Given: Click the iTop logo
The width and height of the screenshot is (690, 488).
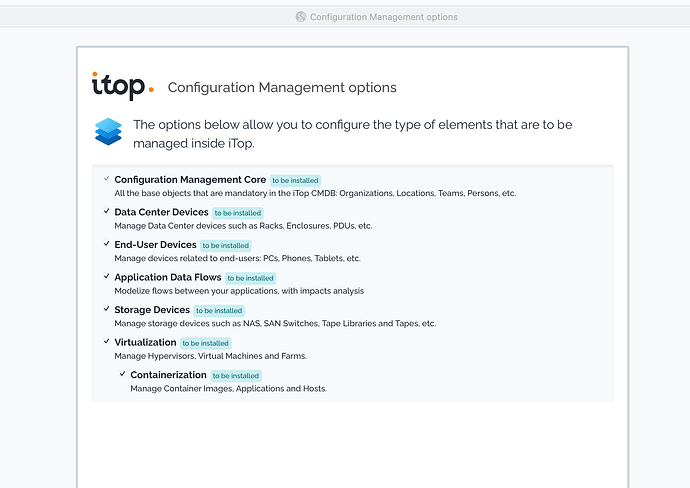Looking at the screenshot, I should coord(122,86).
